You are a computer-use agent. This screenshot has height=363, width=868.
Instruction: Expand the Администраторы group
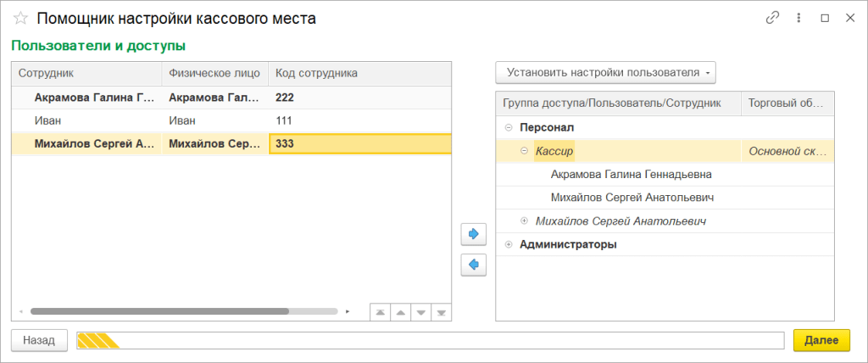tap(509, 244)
